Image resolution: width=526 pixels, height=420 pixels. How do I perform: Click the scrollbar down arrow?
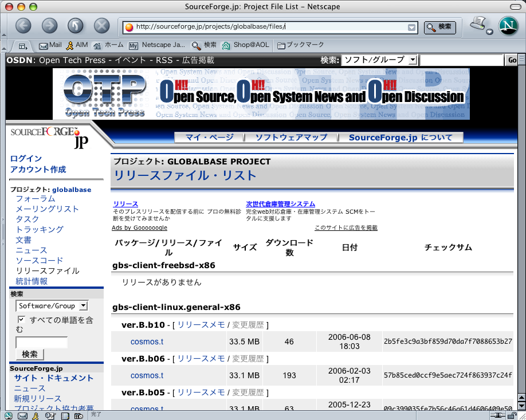522,406
